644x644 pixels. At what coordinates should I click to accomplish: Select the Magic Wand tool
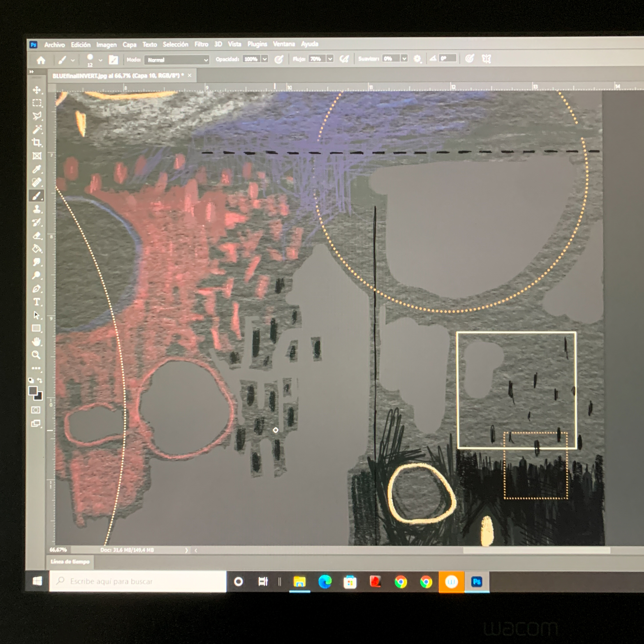[x=37, y=130]
